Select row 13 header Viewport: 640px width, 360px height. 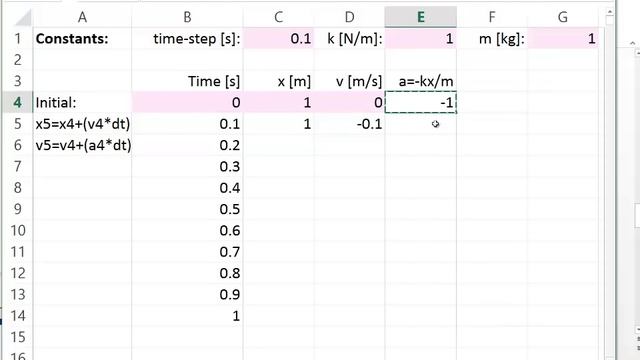18,294
